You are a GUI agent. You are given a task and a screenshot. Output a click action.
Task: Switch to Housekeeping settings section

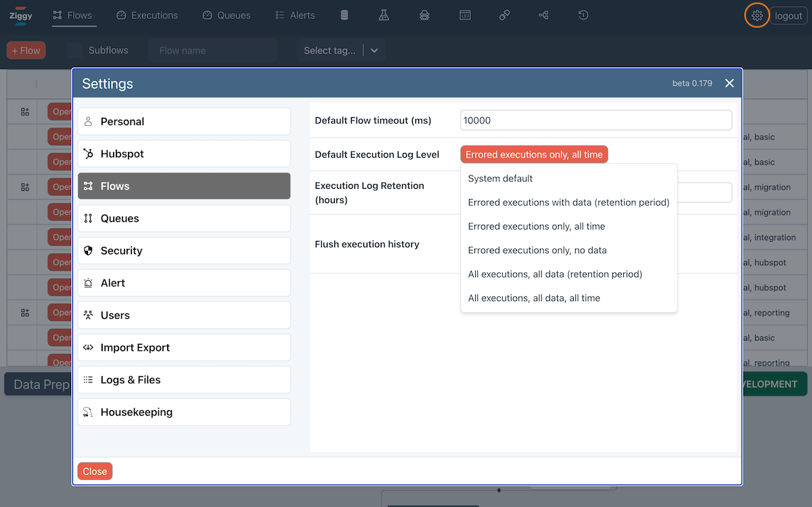pos(184,412)
